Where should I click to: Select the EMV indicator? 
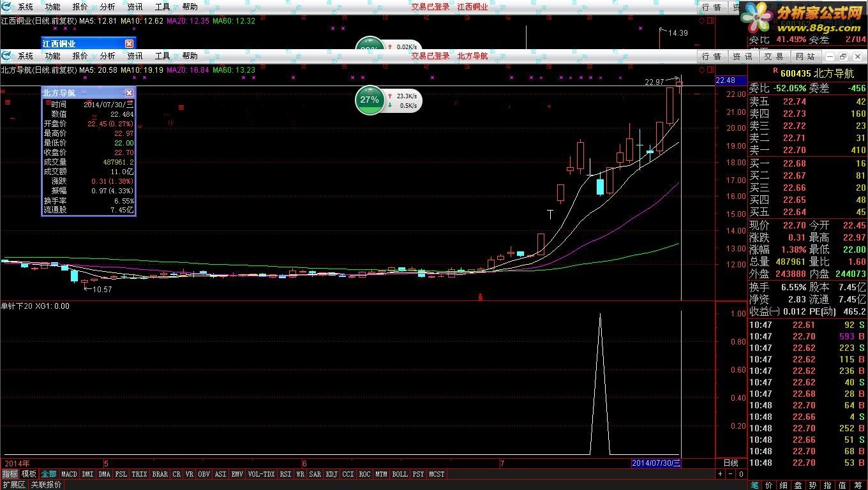(237, 474)
